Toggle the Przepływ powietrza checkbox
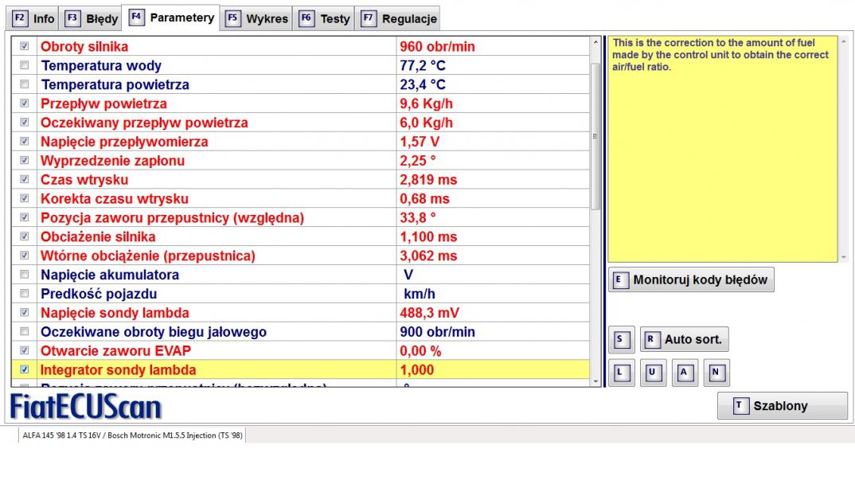This screenshot has height=504, width=855. [x=25, y=103]
